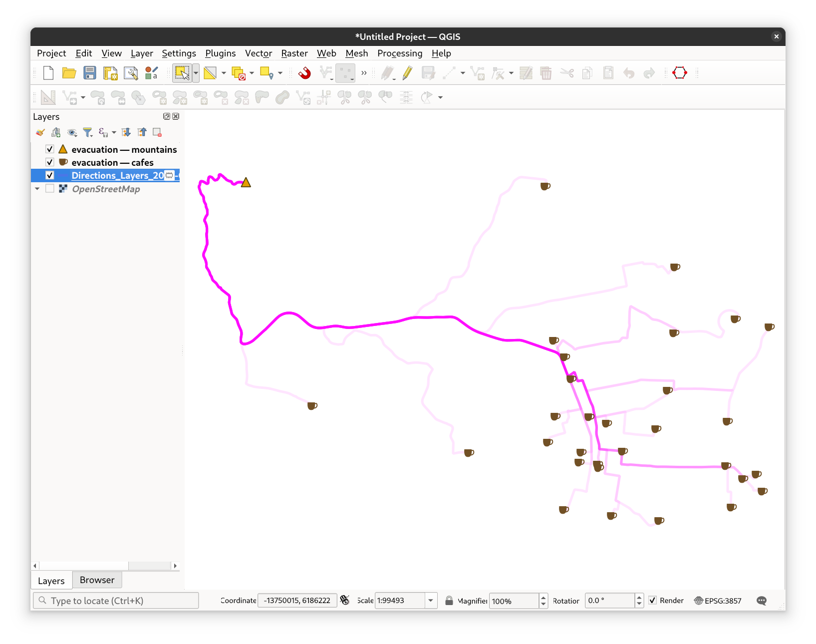Open the Scale dropdown arrow
Image resolution: width=816 pixels, height=644 pixels.
(x=431, y=601)
